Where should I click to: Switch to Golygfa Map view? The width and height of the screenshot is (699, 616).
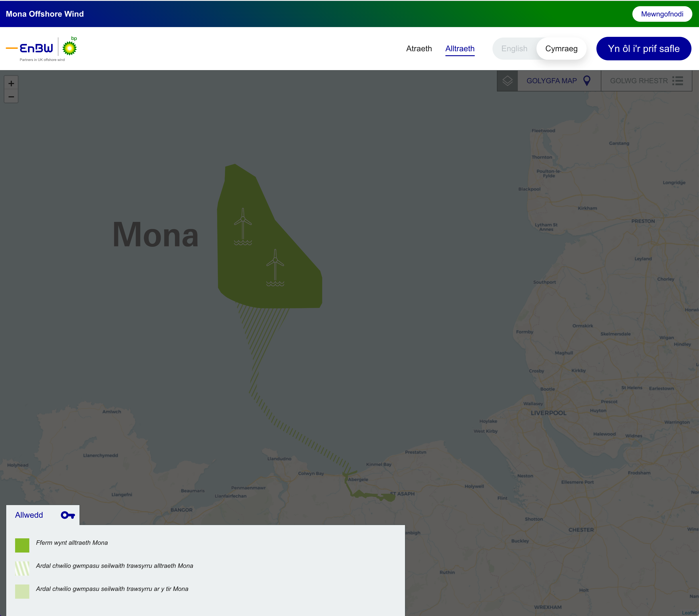(x=559, y=81)
